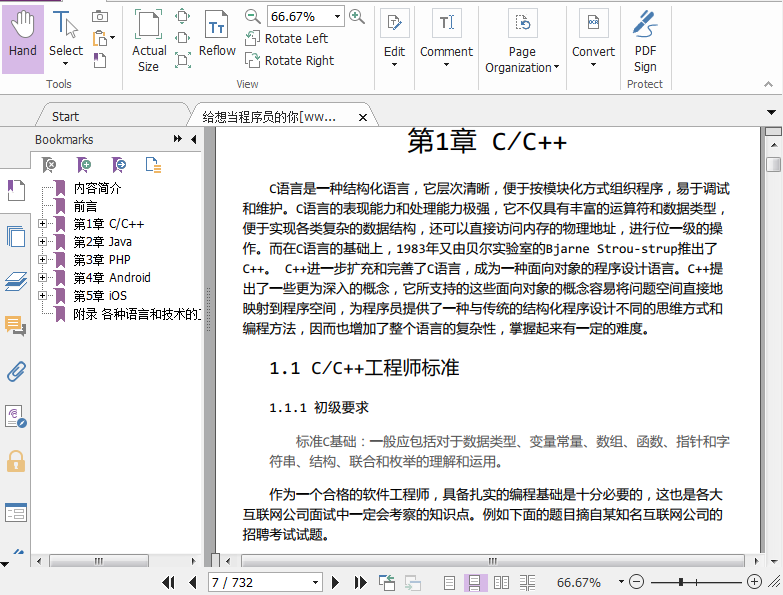Screen dimensions: 783x595
Task: Click the Zoom In magnifier icon
Action: tap(357, 16)
